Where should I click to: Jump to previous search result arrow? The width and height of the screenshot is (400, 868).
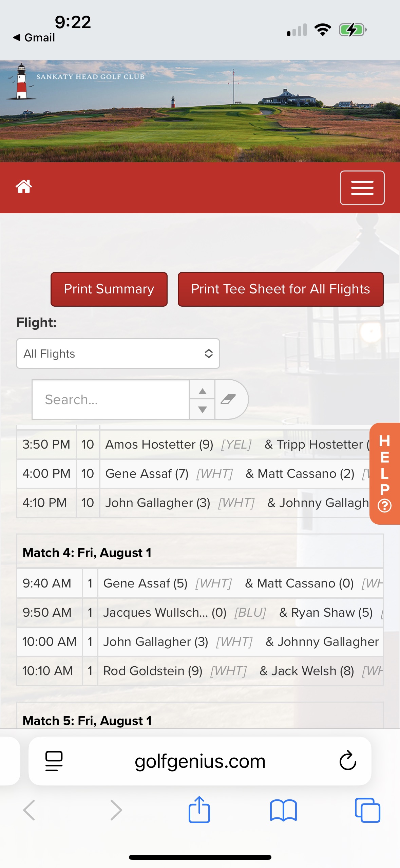[203, 391]
